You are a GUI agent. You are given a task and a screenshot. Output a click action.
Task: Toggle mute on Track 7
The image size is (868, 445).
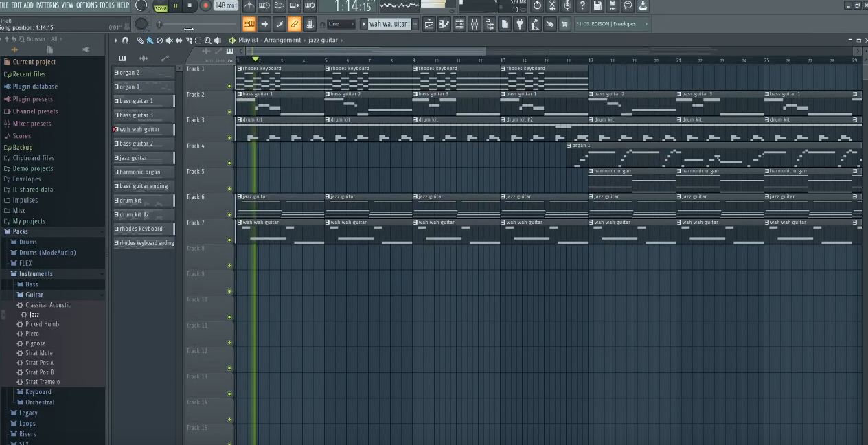(229, 240)
